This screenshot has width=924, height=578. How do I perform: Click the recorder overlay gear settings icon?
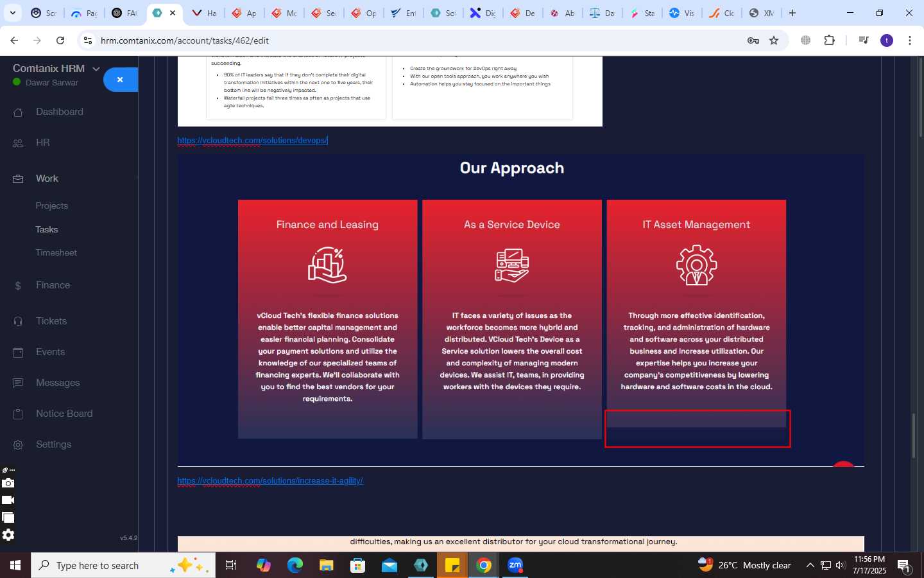(8, 535)
